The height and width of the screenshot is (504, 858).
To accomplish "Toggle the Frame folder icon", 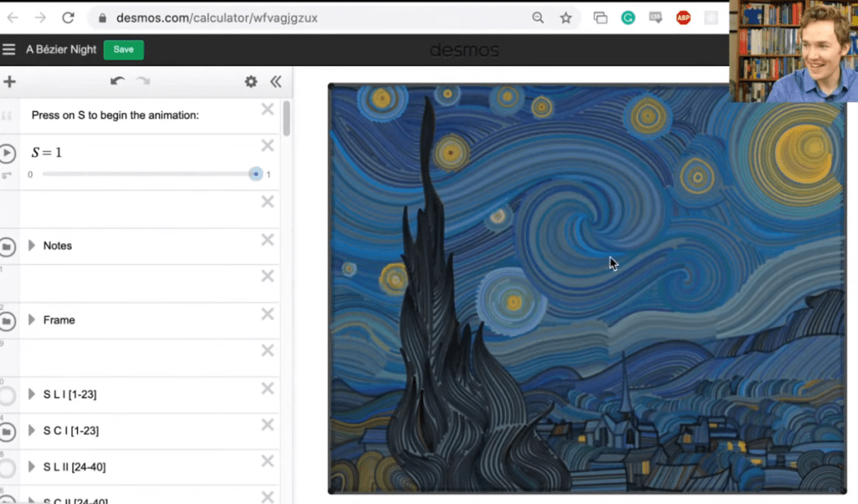I will [8, 321].
